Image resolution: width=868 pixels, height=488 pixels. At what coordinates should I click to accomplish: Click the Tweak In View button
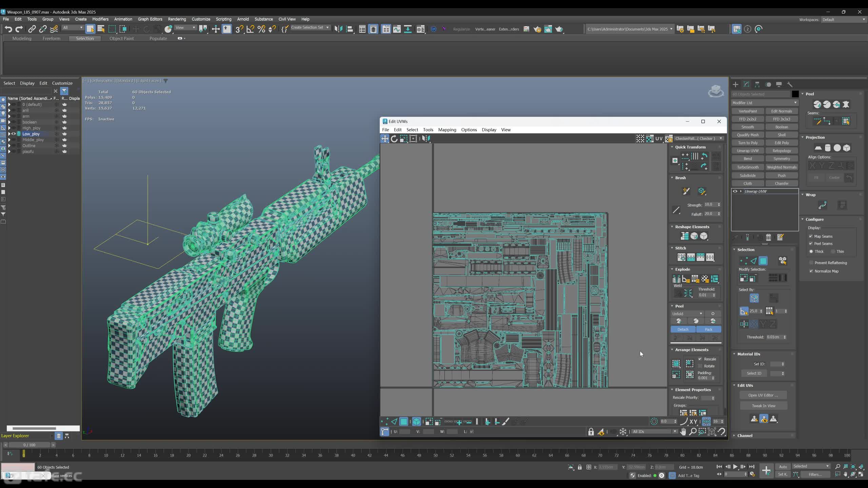(763, 406)
